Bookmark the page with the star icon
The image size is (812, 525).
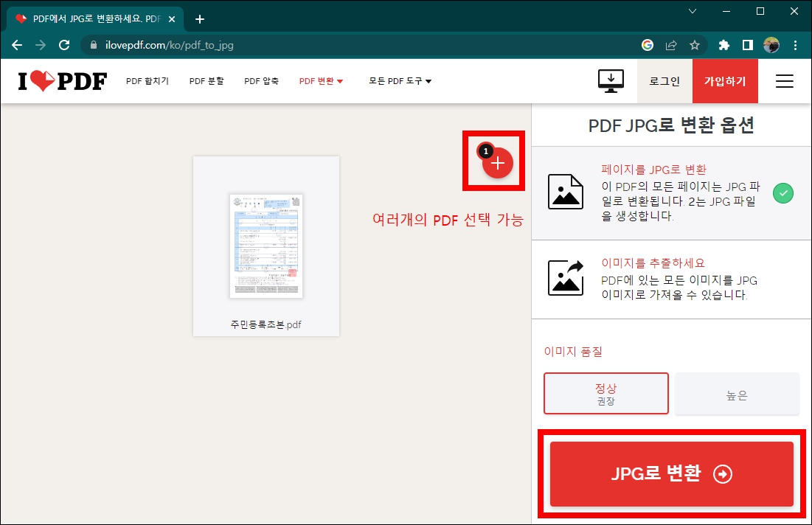pyautogui.click(x=694, y=44)
